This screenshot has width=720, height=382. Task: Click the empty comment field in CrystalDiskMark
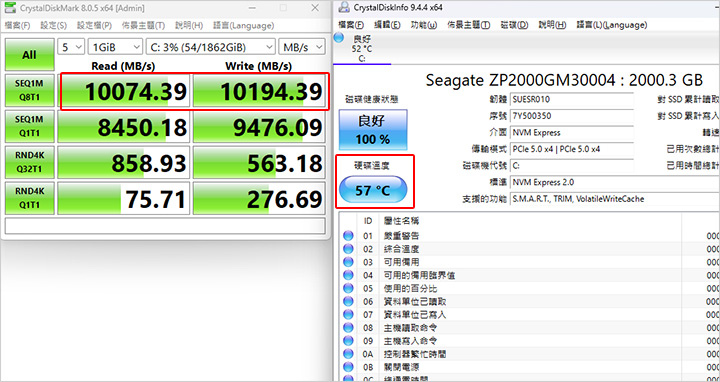pyautogui.click(x=165, y=226)
